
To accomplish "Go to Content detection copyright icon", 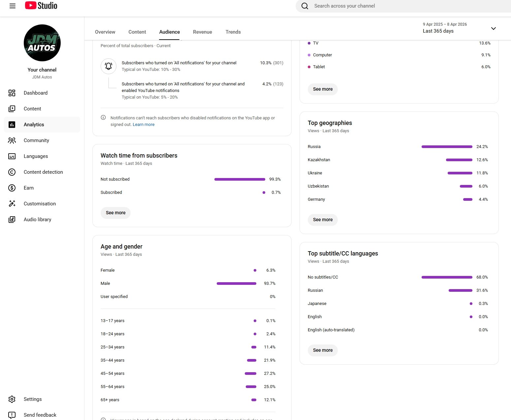I will click(x=12, y=172).
